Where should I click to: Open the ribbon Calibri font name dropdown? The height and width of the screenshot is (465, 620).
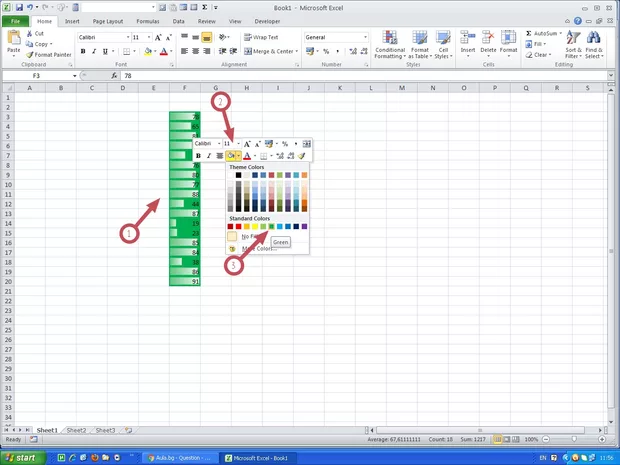coord(128,37)
